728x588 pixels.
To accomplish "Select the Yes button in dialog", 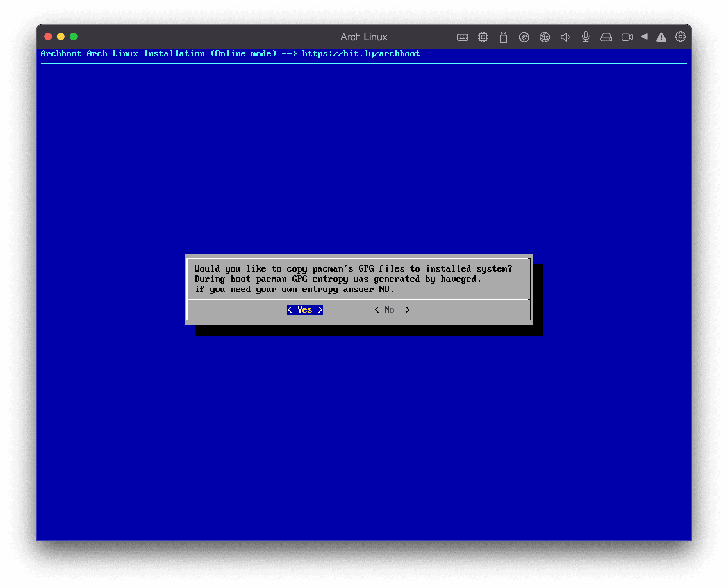I will click(x=305, y=310).
